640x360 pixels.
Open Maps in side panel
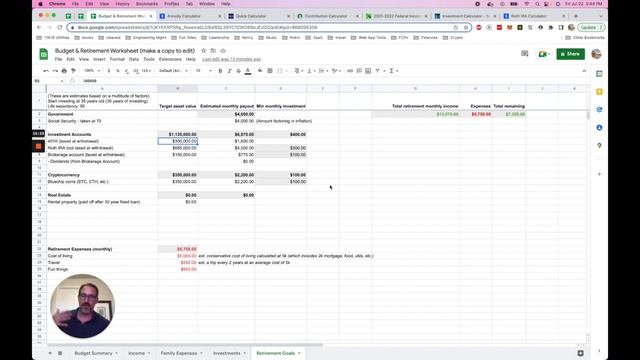599,145
